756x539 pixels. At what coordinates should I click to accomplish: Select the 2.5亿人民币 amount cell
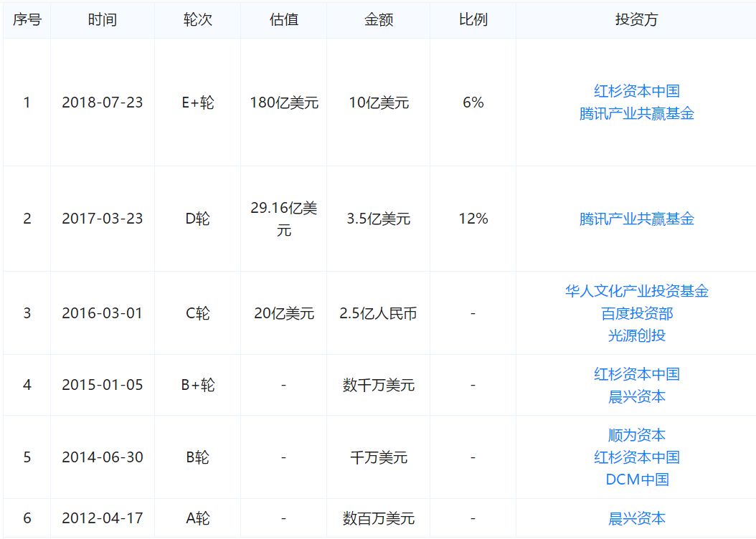[379, 313]
